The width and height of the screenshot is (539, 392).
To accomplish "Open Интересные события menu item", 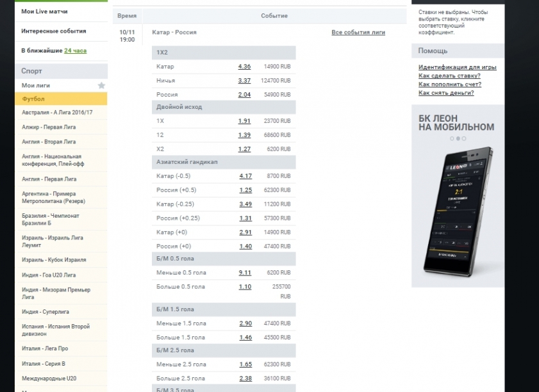I will pyautogui.click(x=53, y=31).
